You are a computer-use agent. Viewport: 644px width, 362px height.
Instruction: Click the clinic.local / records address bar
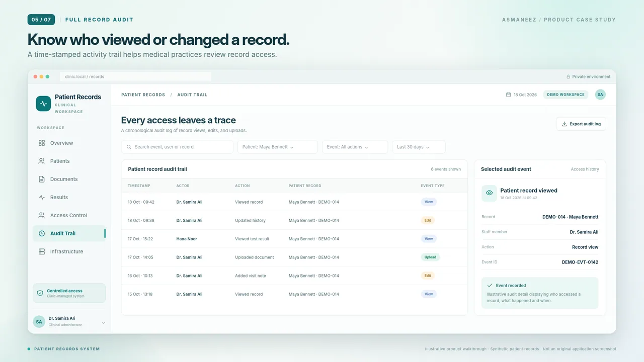tap(136, 77)
